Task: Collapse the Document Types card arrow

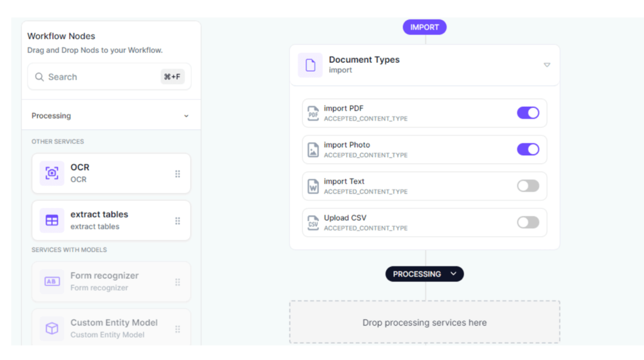Action: (x=547, y=65)
